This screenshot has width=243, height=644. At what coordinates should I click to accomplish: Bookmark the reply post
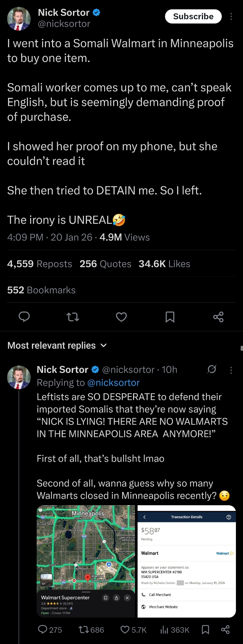(205, 630)
